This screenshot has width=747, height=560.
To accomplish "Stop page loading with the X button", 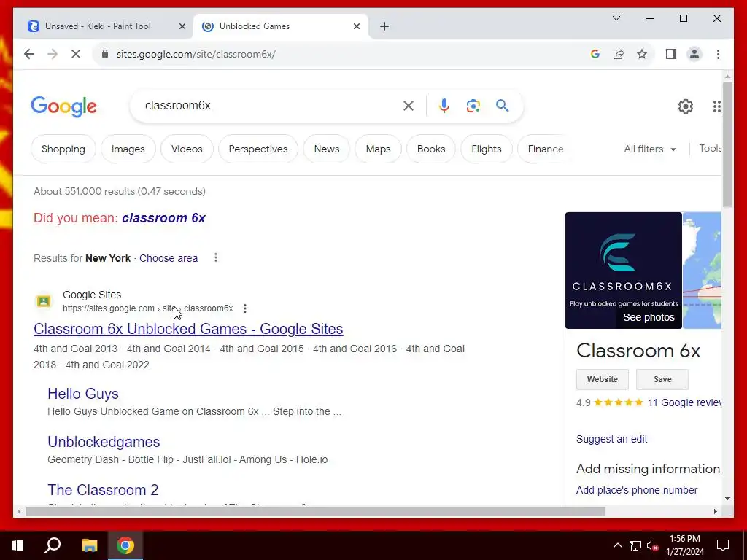I will [x=76, y=54].
